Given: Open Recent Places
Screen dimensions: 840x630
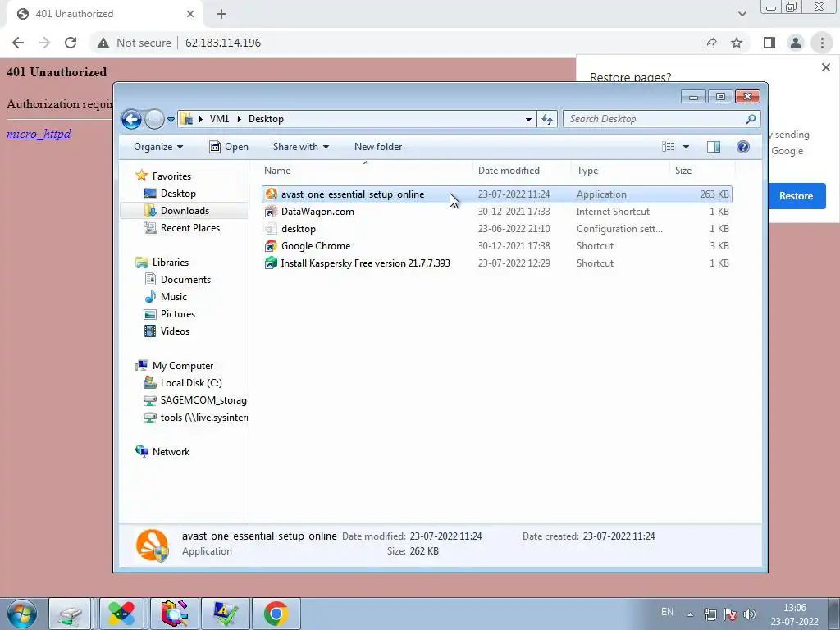Looking at the screenshot, I should pos(189,228).
